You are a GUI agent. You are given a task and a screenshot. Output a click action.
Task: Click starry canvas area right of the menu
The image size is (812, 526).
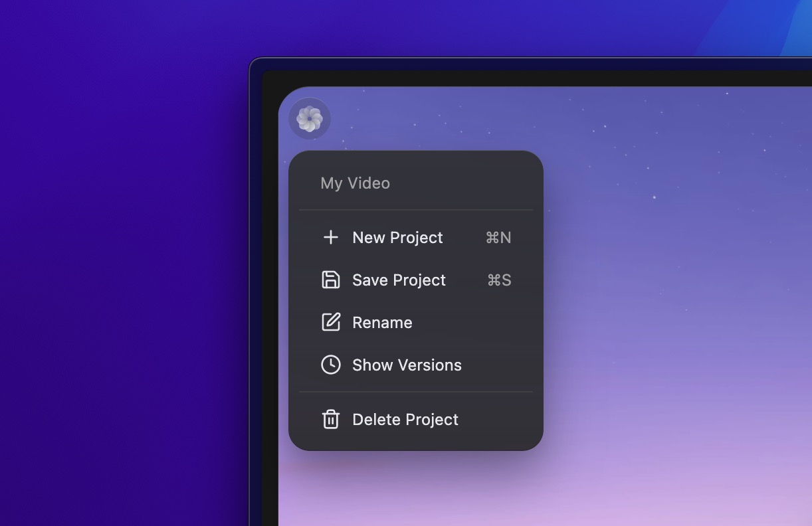tap(664, 266)
